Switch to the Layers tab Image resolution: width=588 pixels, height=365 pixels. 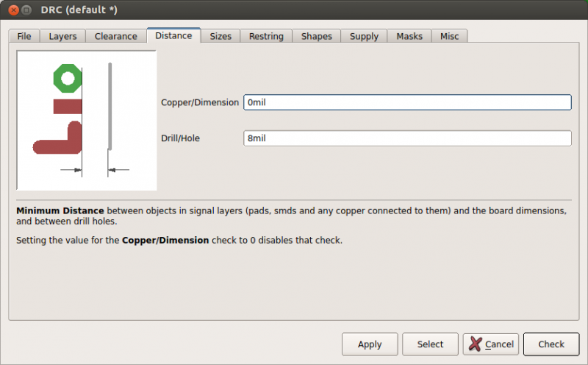point(62,36)
